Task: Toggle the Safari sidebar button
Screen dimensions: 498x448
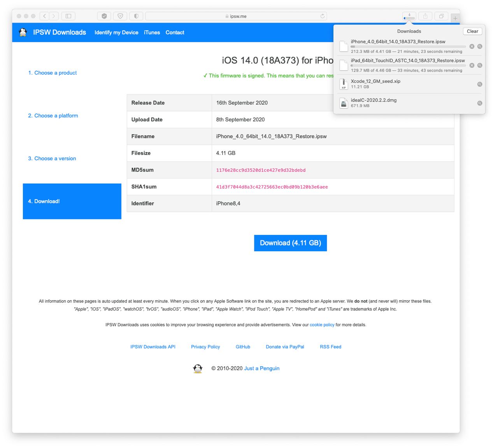Action: click(x=68, y=16)
